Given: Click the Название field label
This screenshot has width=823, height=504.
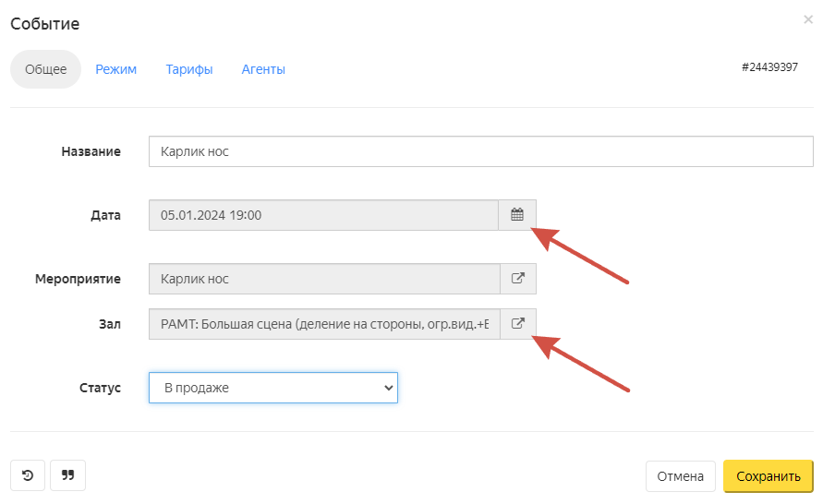Looking at the screenshot, I should [91, 151].
